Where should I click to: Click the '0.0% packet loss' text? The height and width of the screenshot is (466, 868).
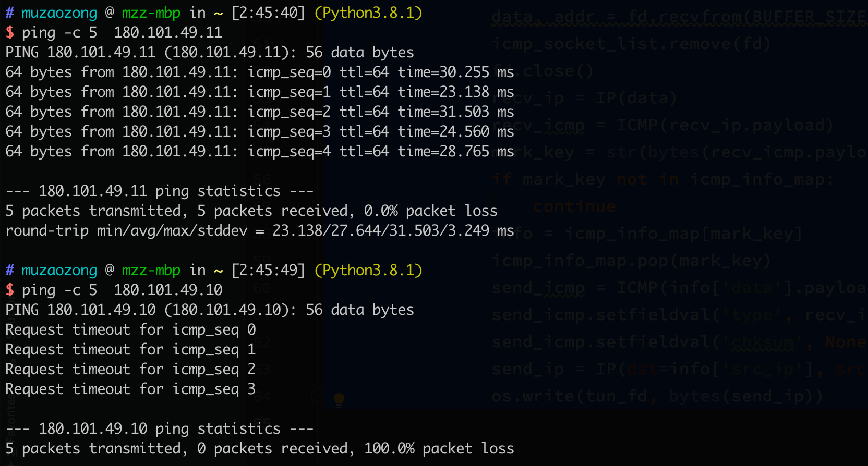(x=430, y=211)
